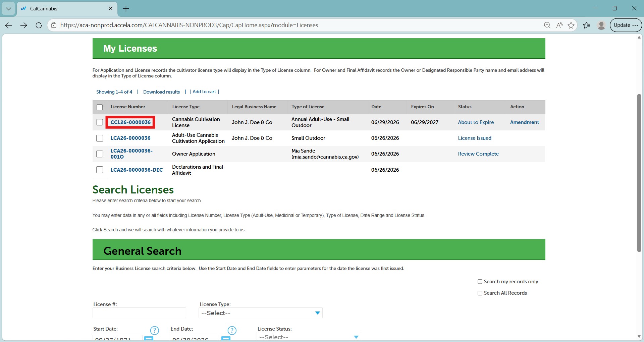This screenshot has width=644, height=342.
Task: Click the Update browser button
Action: coord(626,25)
